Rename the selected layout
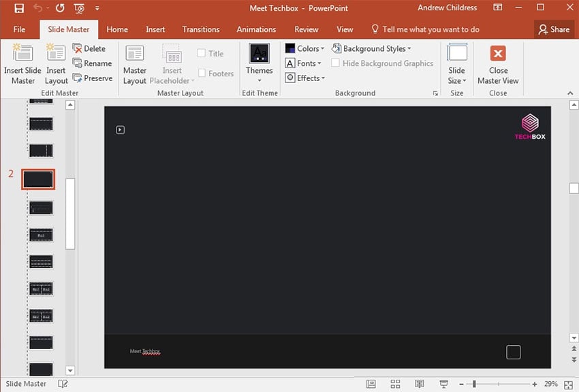 point(92,63)
